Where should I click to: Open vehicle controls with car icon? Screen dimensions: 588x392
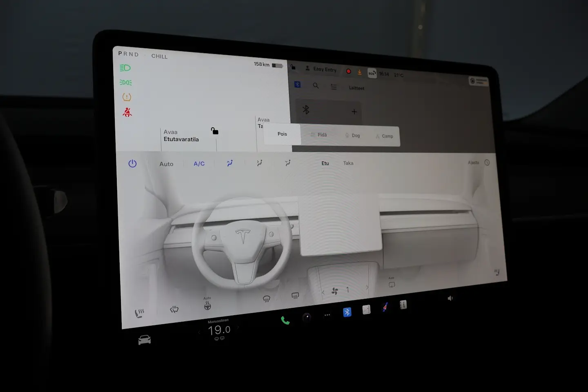[144, 340]
